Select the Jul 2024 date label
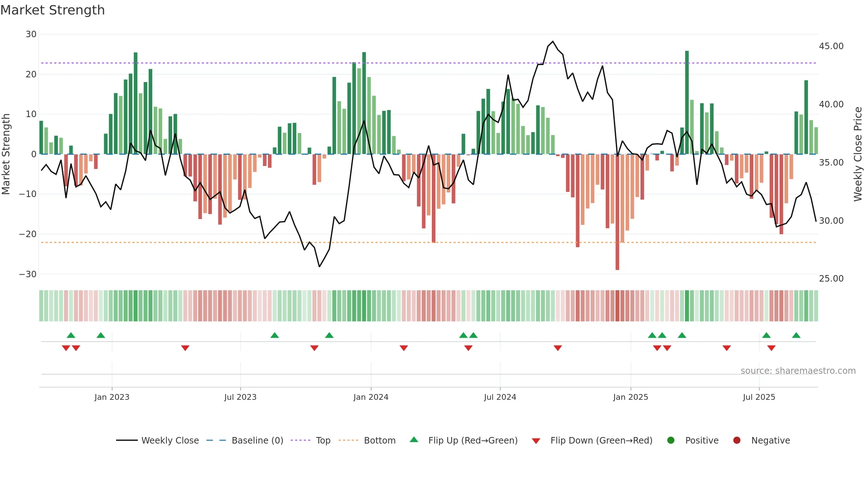The height and width of the screenshot is (488, 868). click(500, 397)
